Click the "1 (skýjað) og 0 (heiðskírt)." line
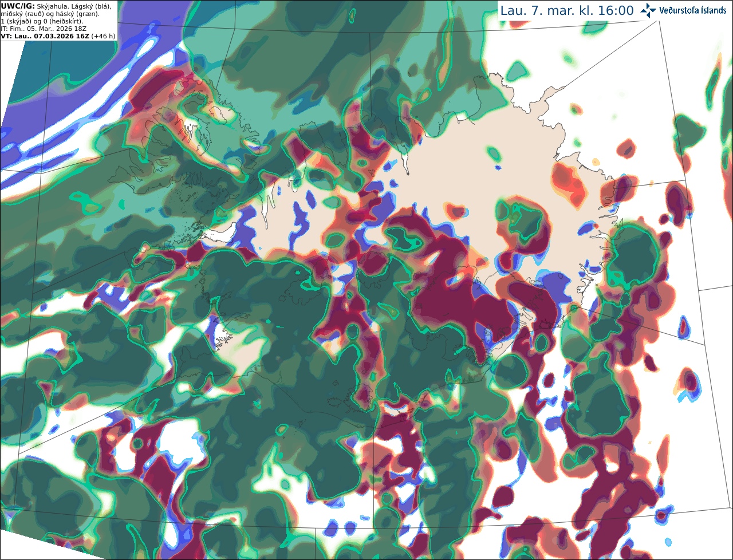 42,21
